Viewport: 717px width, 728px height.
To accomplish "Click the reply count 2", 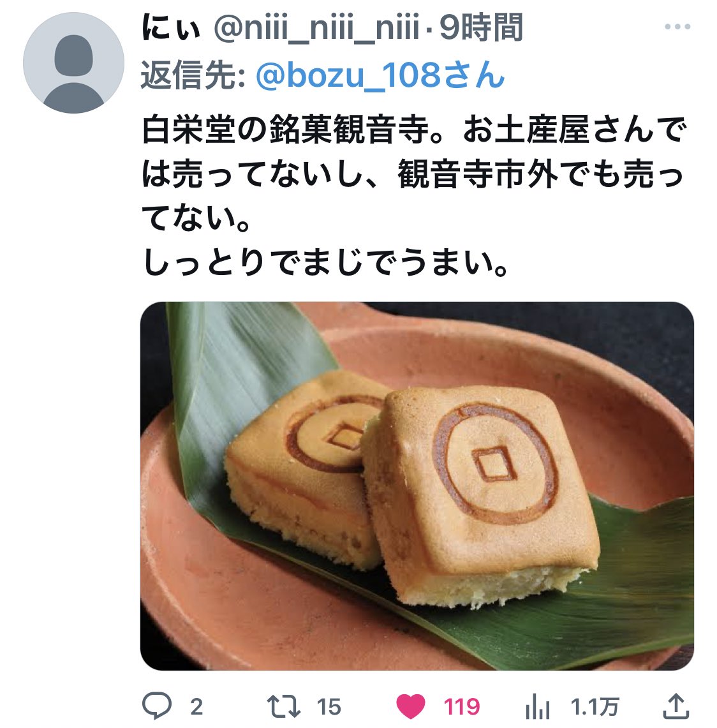I will pos(196,707).
